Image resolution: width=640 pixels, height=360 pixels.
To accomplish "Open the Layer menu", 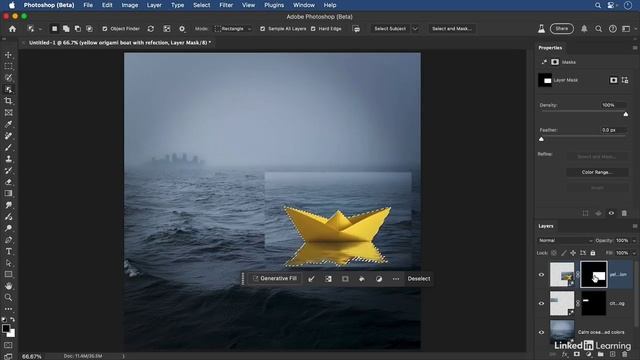I will point(154,5).
